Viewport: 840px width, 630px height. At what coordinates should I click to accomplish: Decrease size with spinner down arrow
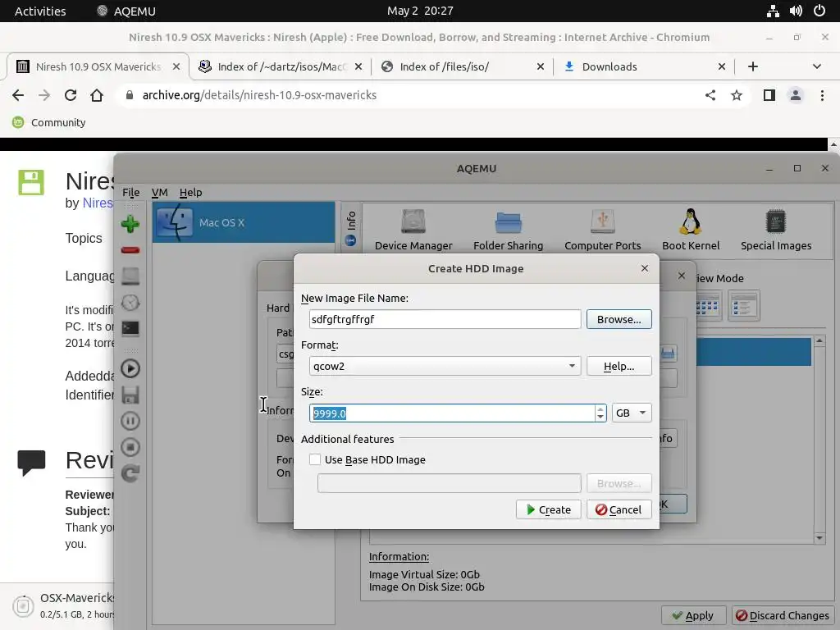click(x=600, y=418)
